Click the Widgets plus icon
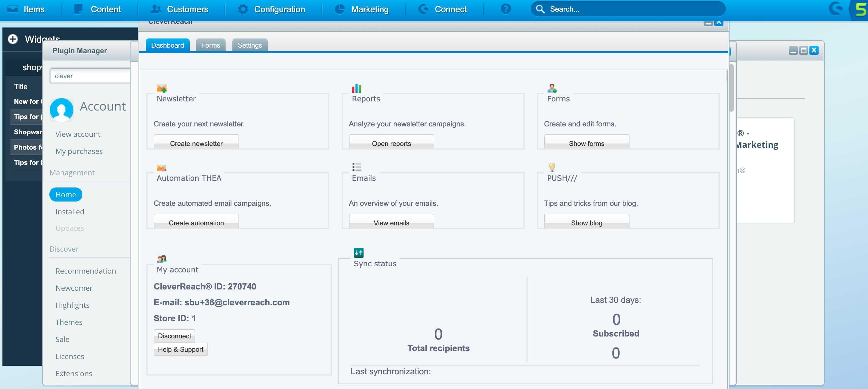 pos(13,39)
